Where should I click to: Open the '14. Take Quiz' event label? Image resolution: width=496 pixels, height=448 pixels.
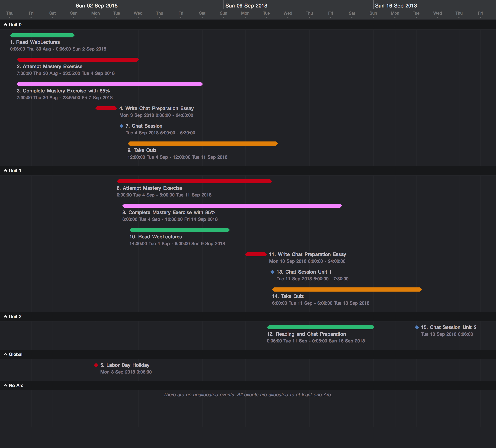point(288,296)
